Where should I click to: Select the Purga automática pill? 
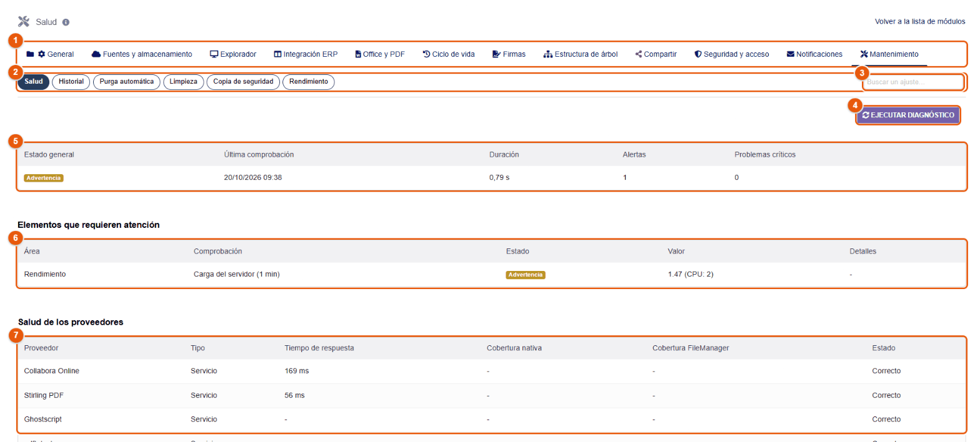click(x=127, y=82)
